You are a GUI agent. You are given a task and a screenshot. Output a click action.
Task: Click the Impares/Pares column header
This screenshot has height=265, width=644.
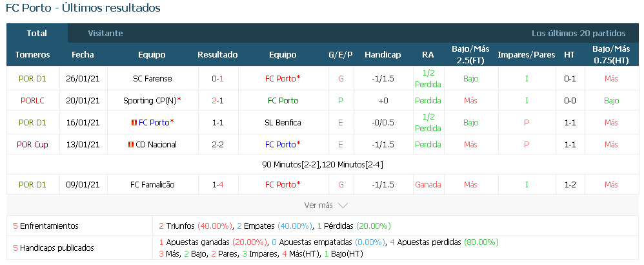click(526, 55)
